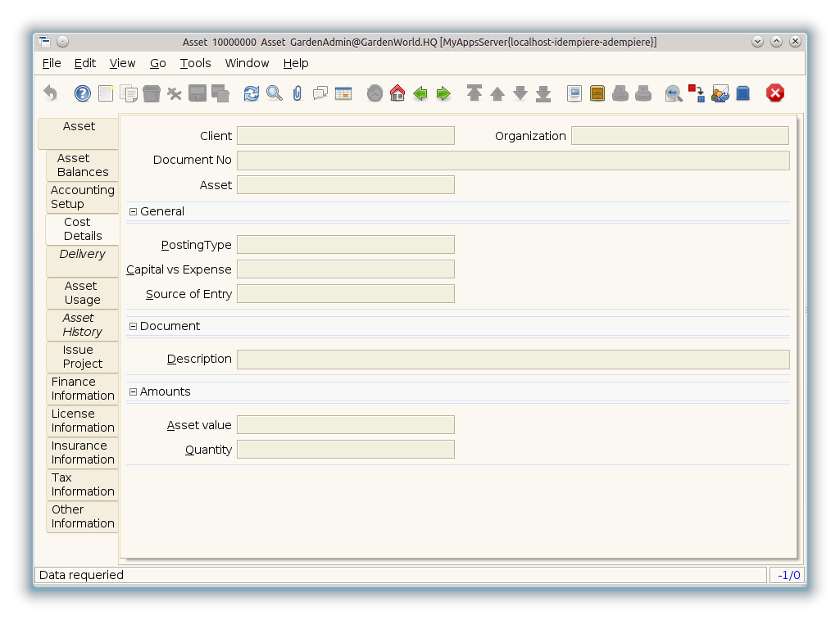
Task: Click the Attachment paperclip icon
Action: (x=297, y=93)
